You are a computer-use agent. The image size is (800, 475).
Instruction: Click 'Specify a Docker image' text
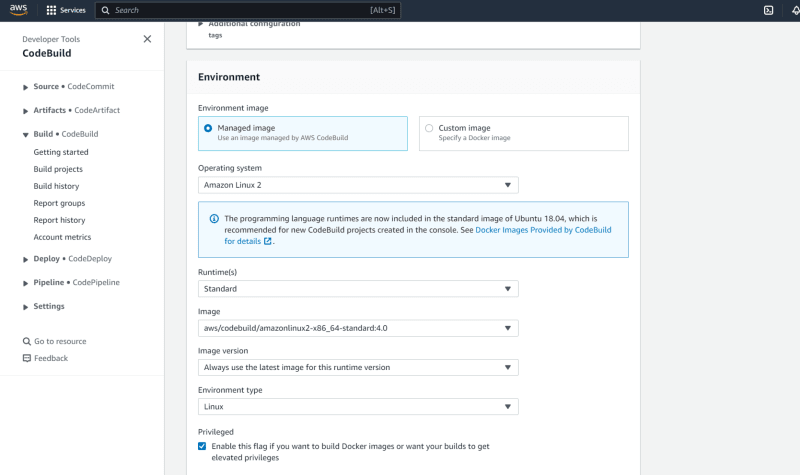pos(474,138)
